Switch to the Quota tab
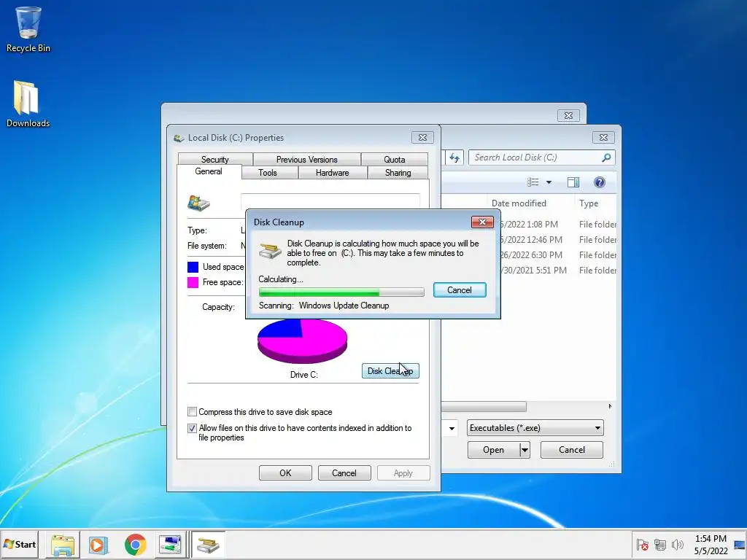The height and width of the screenshot is (560, 747). (x=395, y=160)
